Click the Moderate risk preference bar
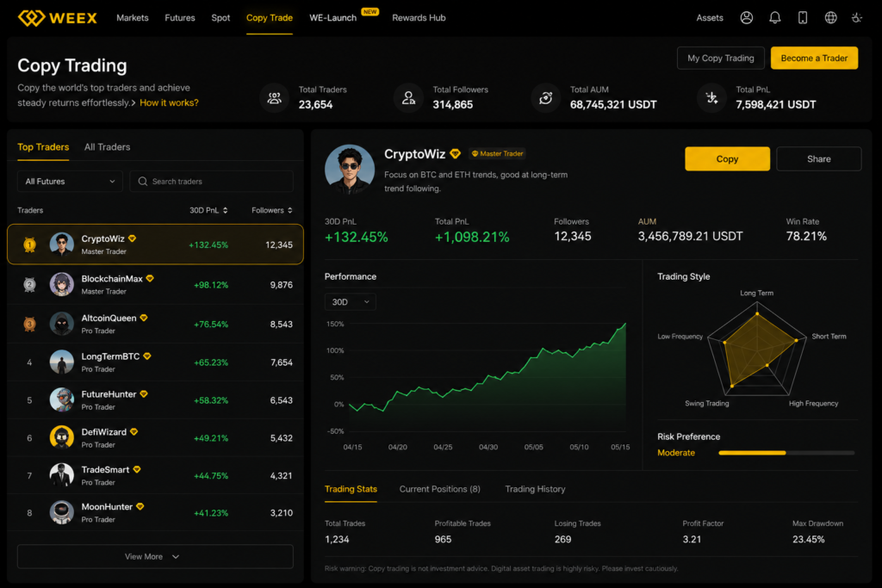Screen dimensions: 882x588 786,453
